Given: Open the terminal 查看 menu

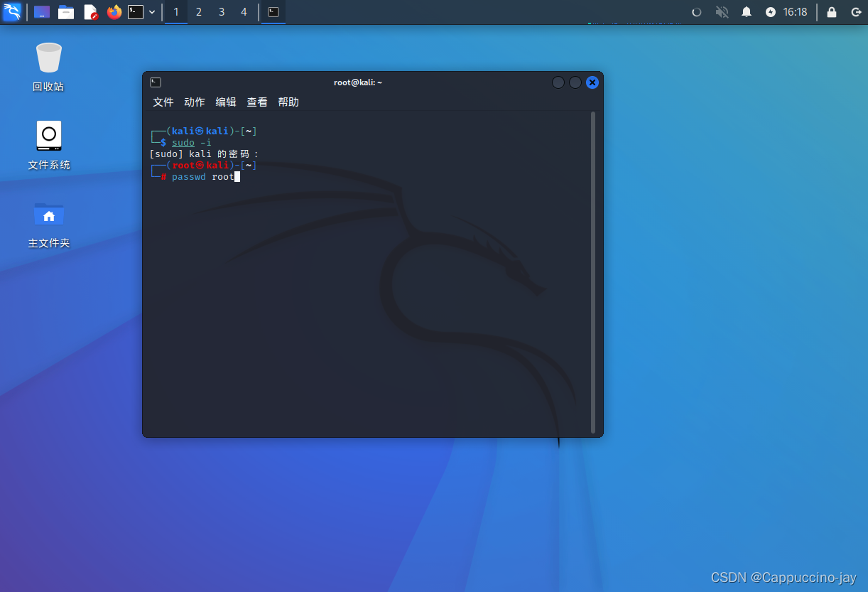Looking at the screenshot, I should coord(257,102).
